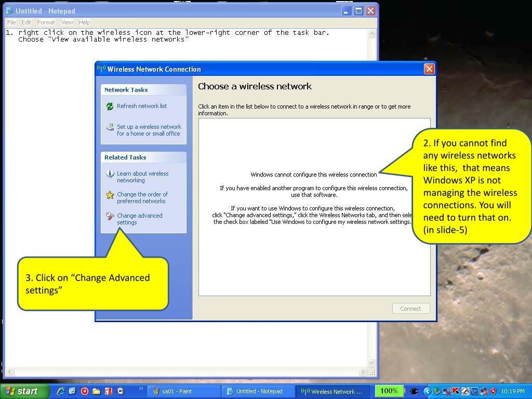
Task: Click the Notepad vertical scrollbar down arrow
Action: (372, 363)
